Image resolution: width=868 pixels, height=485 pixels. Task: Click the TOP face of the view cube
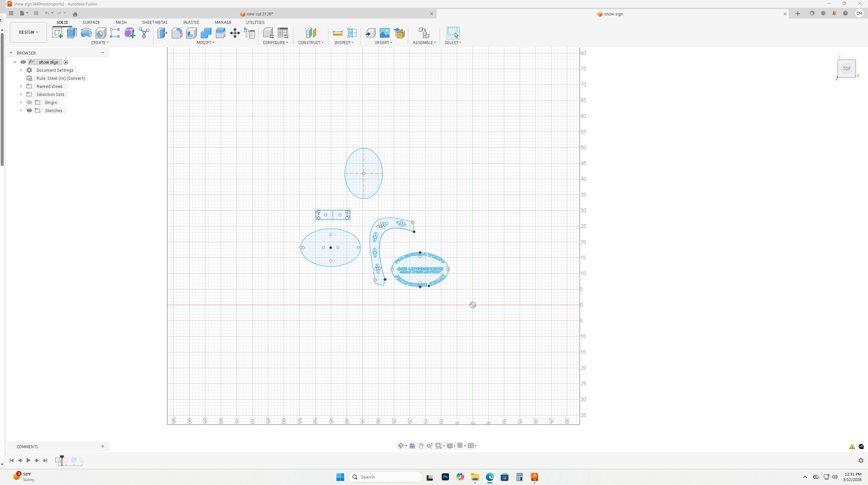click(x=846, y=68)
